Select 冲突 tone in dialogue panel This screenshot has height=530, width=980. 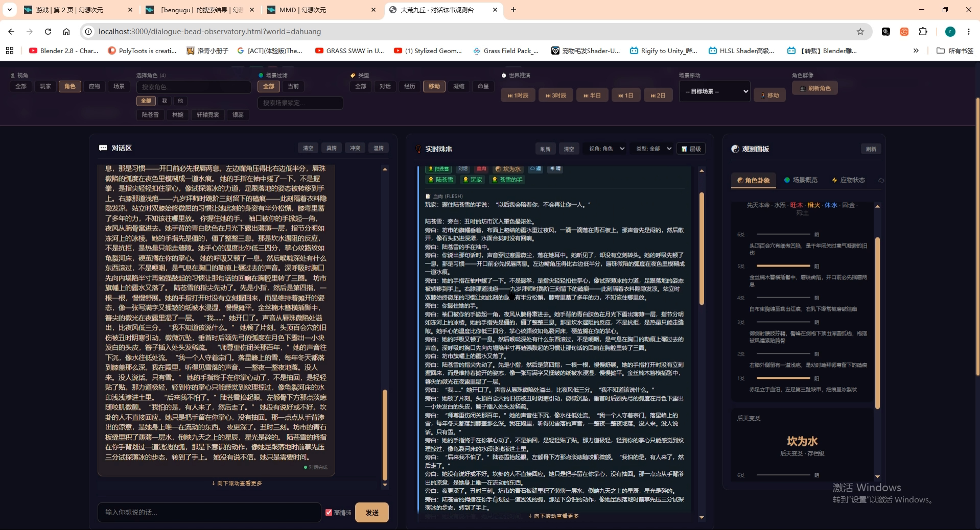[355, 148]
